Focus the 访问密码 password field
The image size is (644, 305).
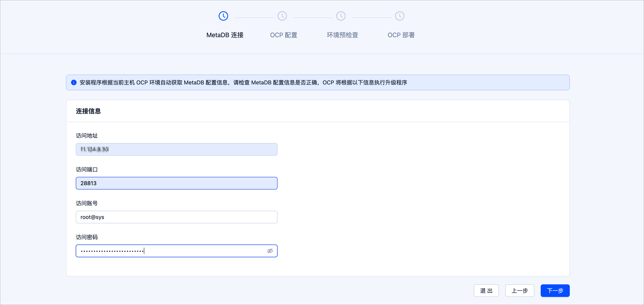pyautogui.click(x=177, y=251)
